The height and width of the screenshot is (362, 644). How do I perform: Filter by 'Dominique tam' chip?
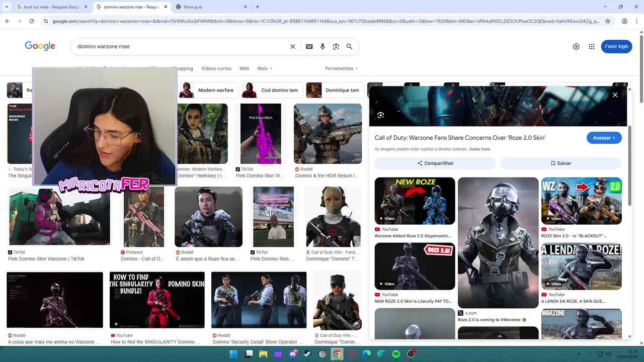335,90
